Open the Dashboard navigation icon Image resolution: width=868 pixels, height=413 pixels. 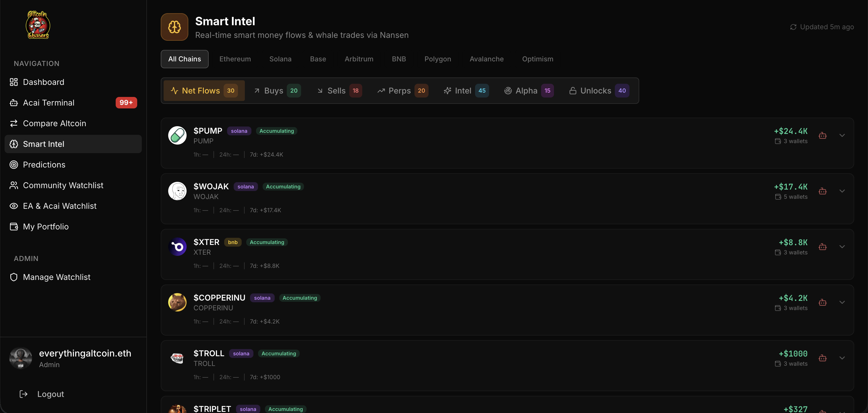[x=14, y=82]
